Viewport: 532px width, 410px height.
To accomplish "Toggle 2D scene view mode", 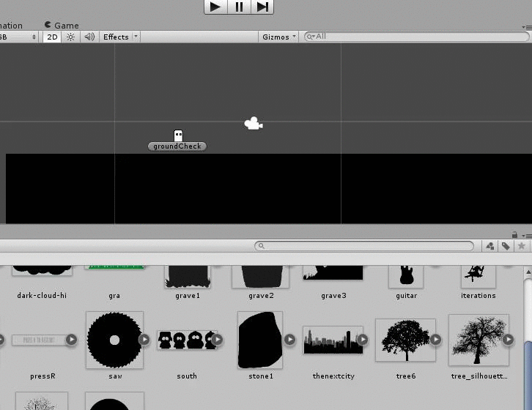I will [52, 37].
